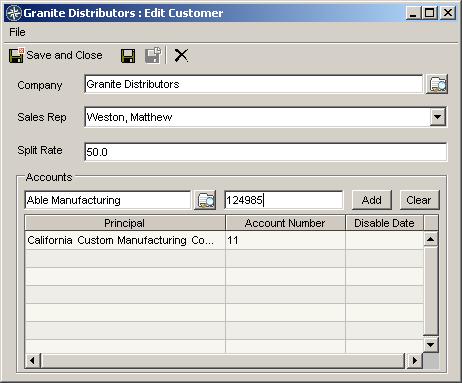Open the Company lookup folder icon
The height and width of the screenshot is (383, 462).
(x=437, y=84)
